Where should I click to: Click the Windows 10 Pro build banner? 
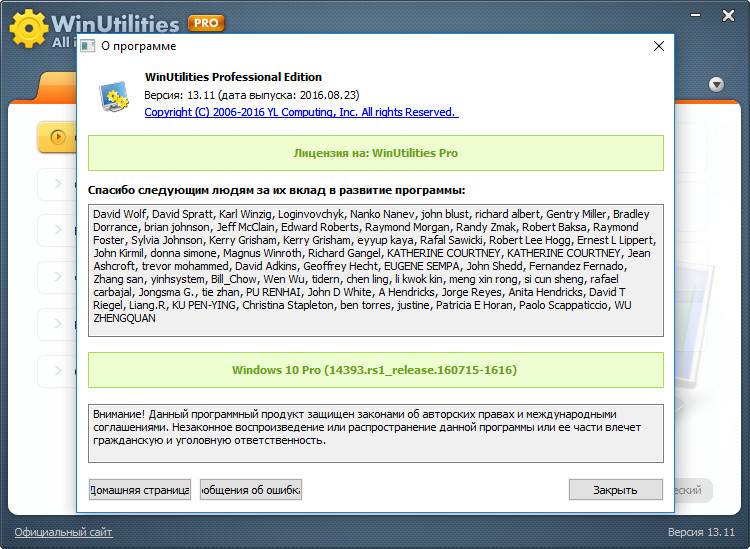(375, 370)
